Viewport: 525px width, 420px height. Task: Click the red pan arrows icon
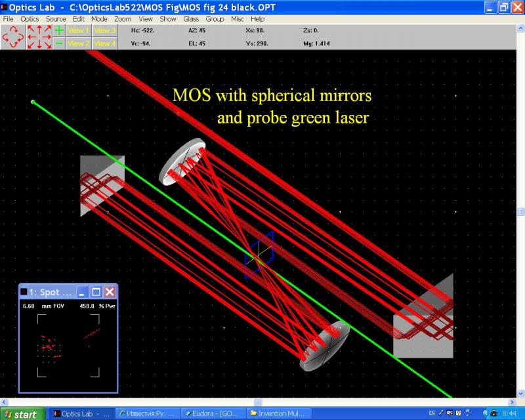point(39,37)
